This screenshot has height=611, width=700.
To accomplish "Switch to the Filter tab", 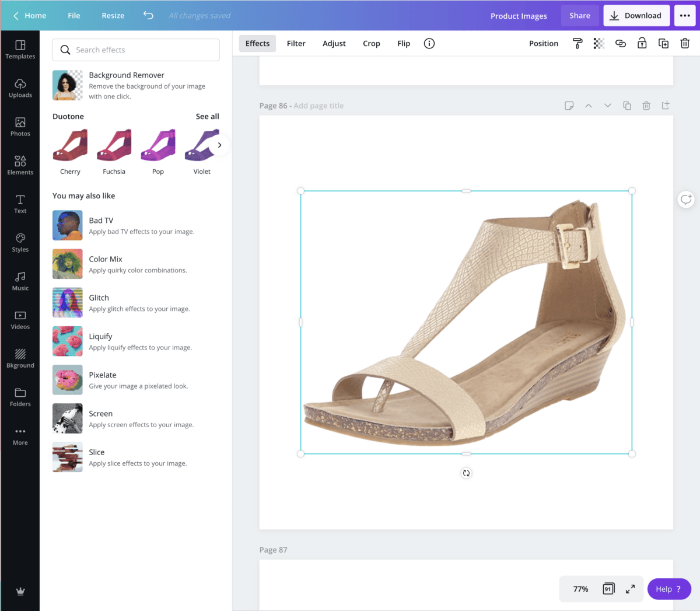I will point(296,43).
